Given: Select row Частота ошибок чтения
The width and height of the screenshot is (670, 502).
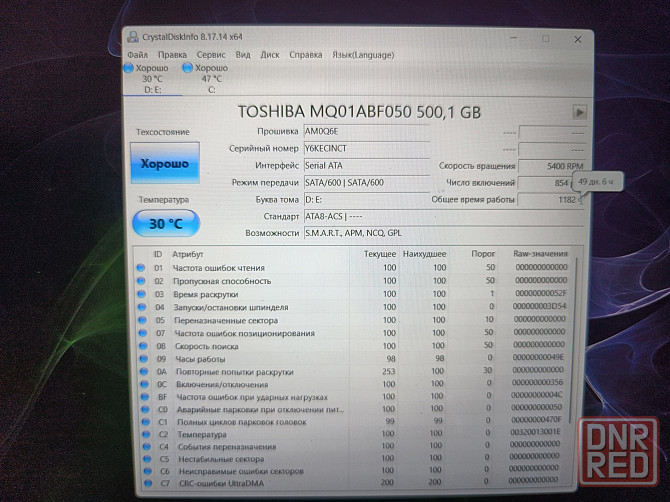Looking at the screenshot, I should point(353,268).
